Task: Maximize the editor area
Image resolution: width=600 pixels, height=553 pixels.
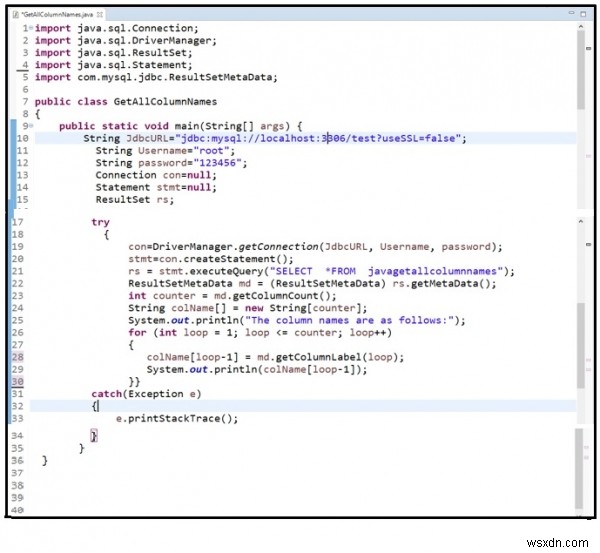Action: point(583,14)
